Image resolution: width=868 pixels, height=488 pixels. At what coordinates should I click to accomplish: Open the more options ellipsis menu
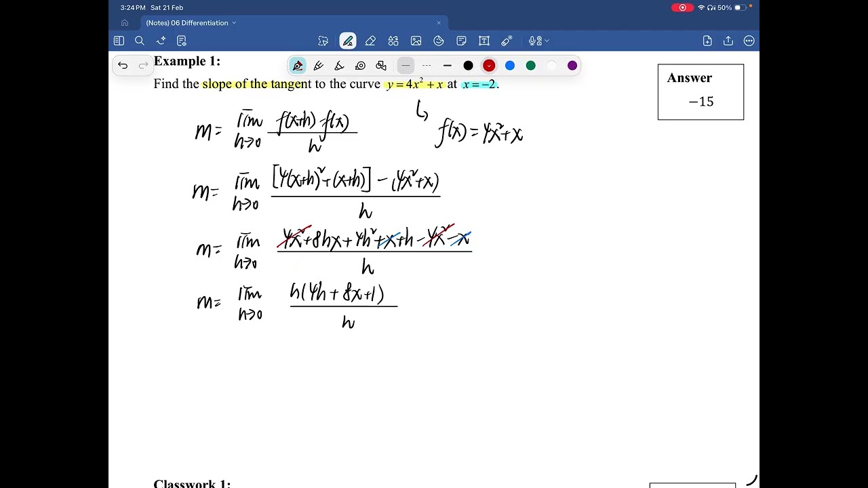(749, 41)
